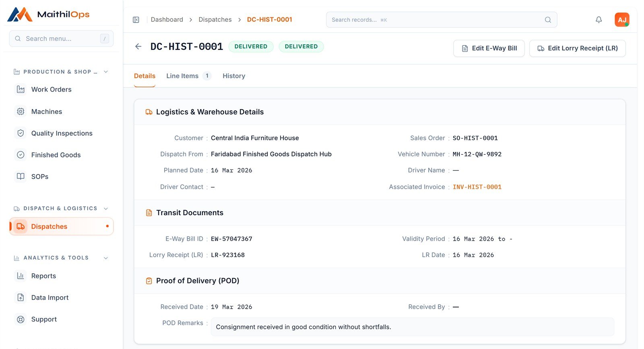644x349 pixels.
Task: Focus the Search records input field
Action: tap(442, 20)
